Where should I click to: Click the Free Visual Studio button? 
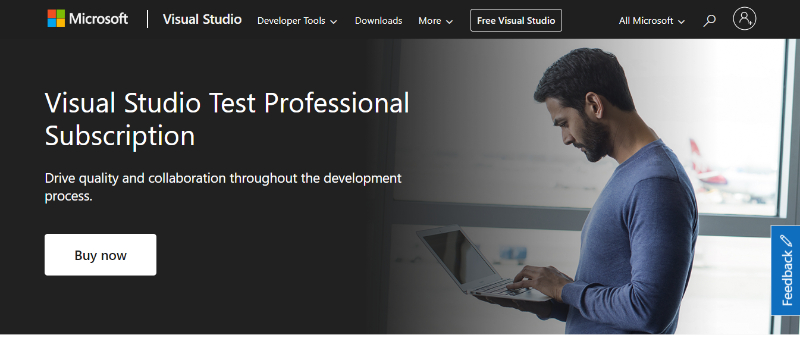(x=516, y=20)
